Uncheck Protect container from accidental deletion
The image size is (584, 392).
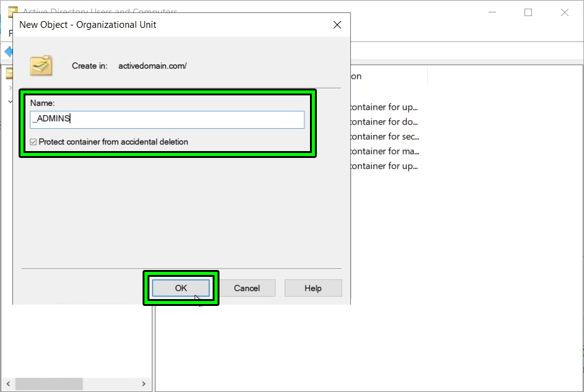pyautogui.click(x=34, y=142)
